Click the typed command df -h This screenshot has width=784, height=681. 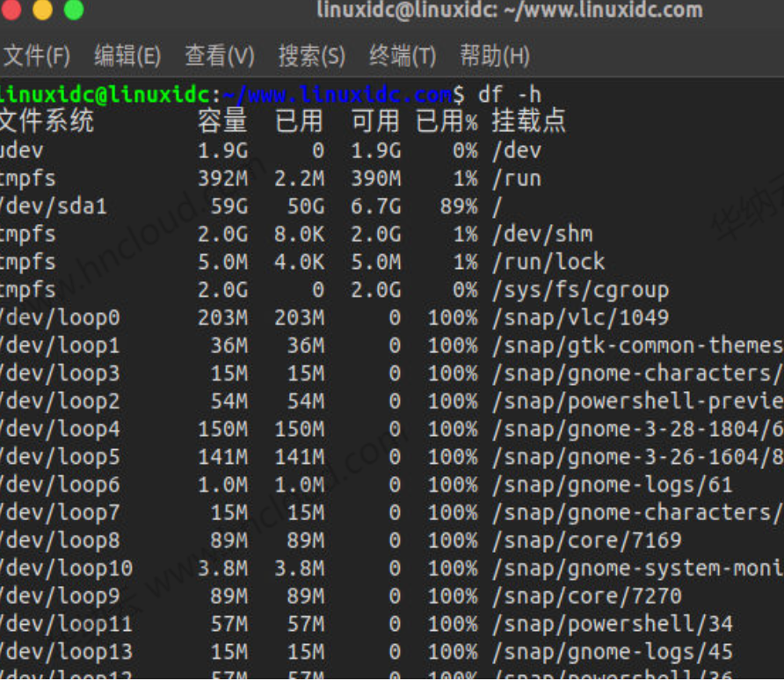pyautogui.click(x=510, y=92)
